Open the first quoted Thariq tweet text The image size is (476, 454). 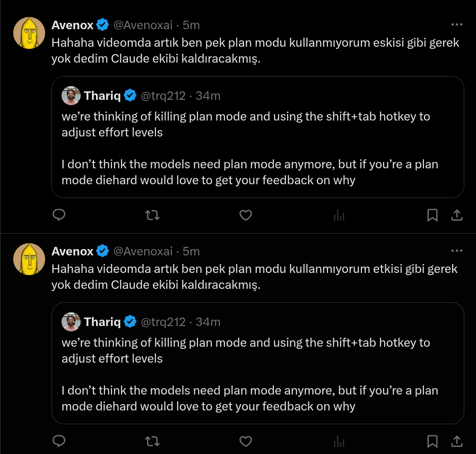tap(250, 148)
